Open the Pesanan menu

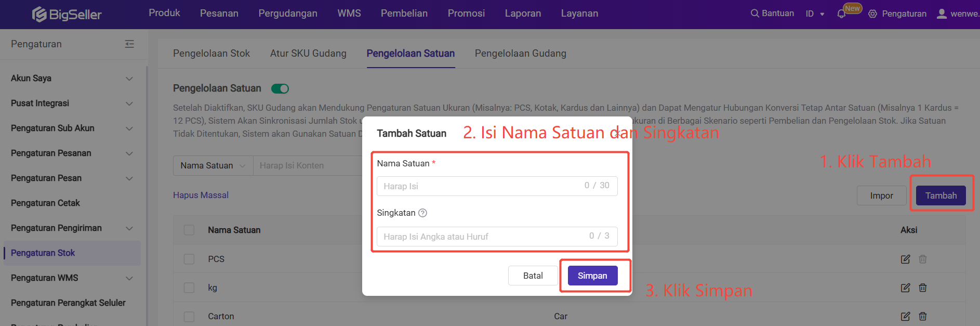pyautogui.click(x=219, y=14)
